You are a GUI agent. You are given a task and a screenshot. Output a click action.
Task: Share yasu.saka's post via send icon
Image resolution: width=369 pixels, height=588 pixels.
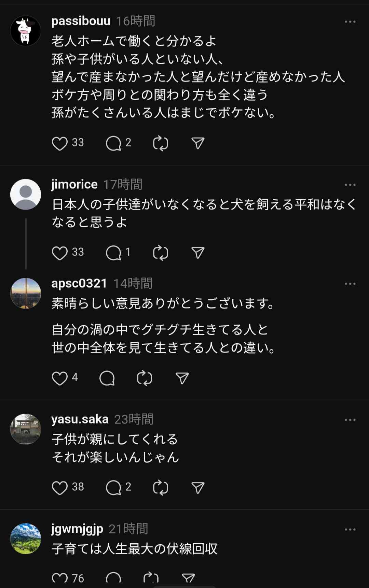click(x=198, y=488)
